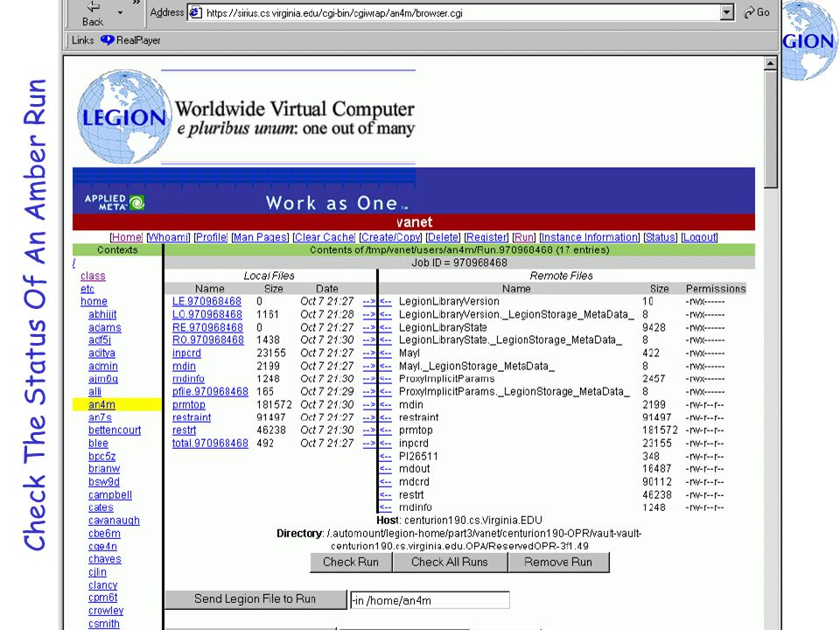Open the Man Pages menu link
This screenshot has width=840, height=630.
(260, 237)
